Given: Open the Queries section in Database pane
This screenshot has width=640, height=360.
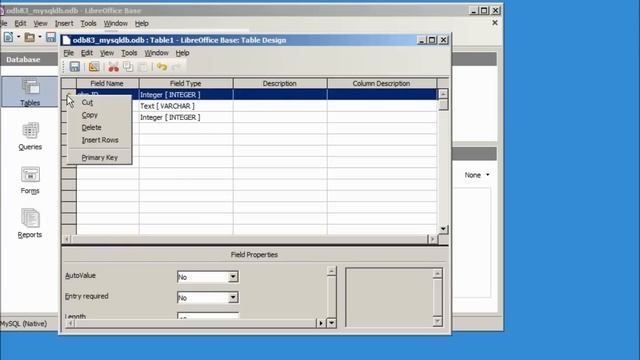Looking at the screenshot, I should click(x=30, y=136).
